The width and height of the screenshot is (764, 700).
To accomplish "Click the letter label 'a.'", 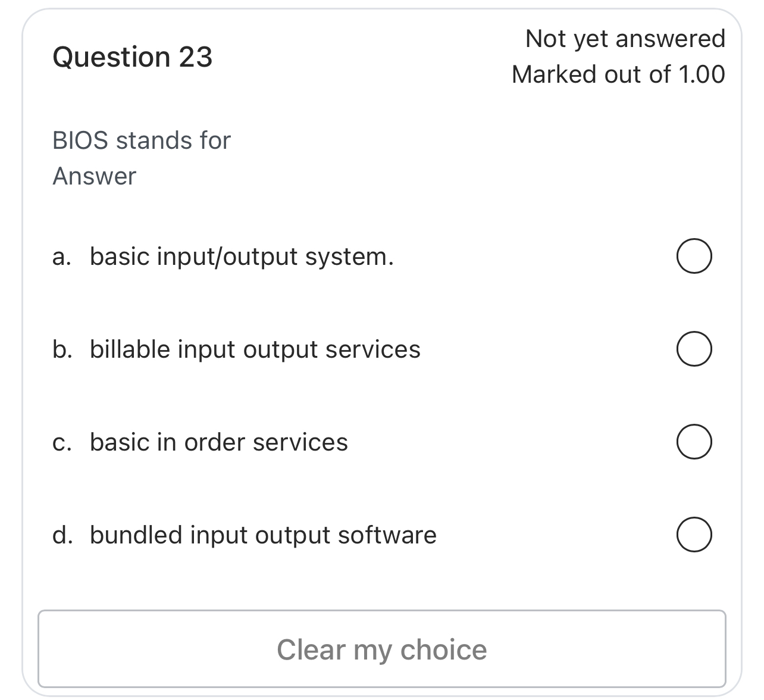I will 60,257.
